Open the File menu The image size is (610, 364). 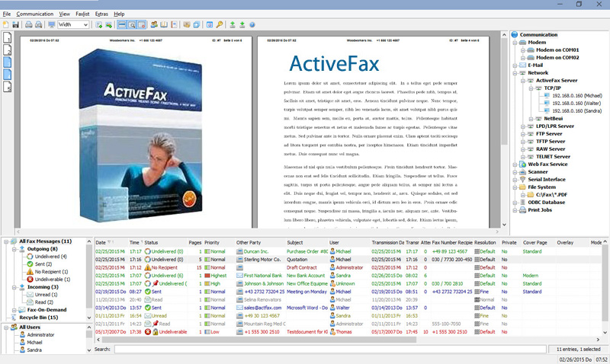[x=7, y=14]
